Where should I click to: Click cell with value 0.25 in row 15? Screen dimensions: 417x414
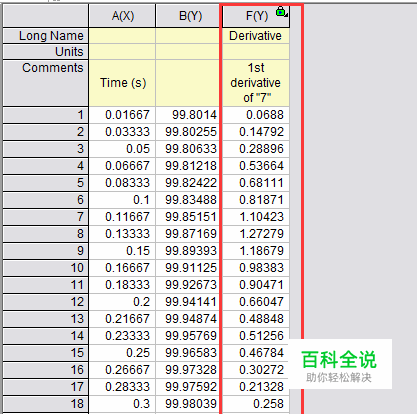tap(122, 353)
